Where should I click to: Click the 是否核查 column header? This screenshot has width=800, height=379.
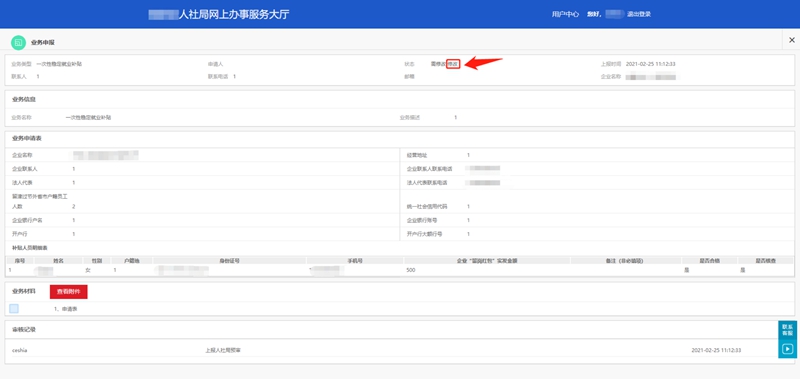(765, 261)
